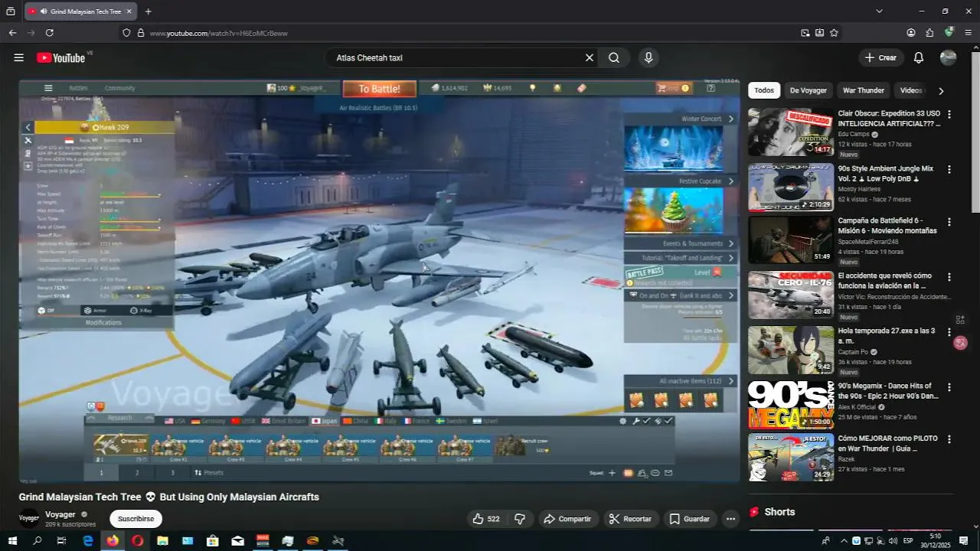Open options menu for Hola temporada 27.exe

[x=949, y=332]
